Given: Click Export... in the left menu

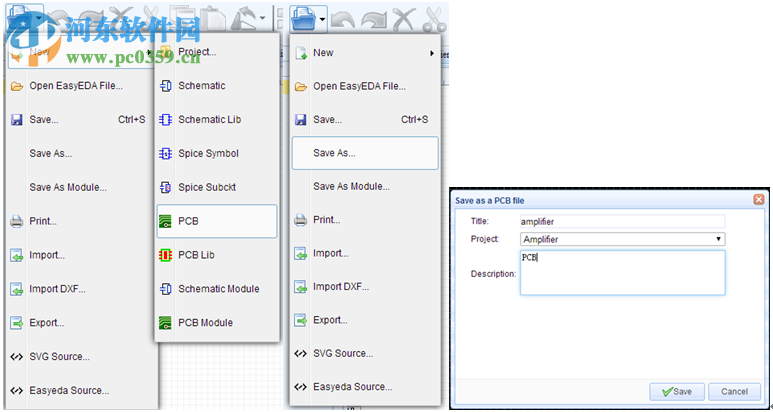Looking at the screenshot, I should point(81,323).
